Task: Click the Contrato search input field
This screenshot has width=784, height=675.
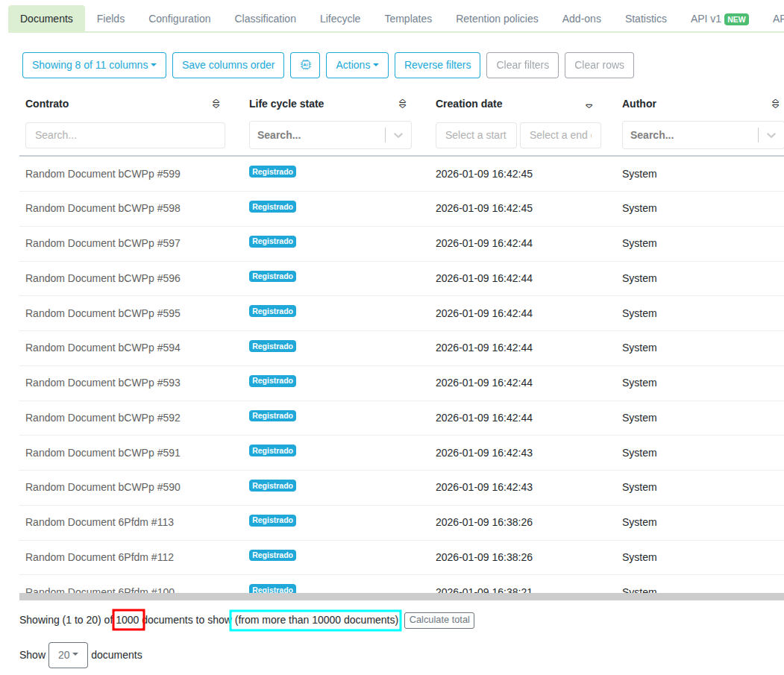Action: point(125,135)
